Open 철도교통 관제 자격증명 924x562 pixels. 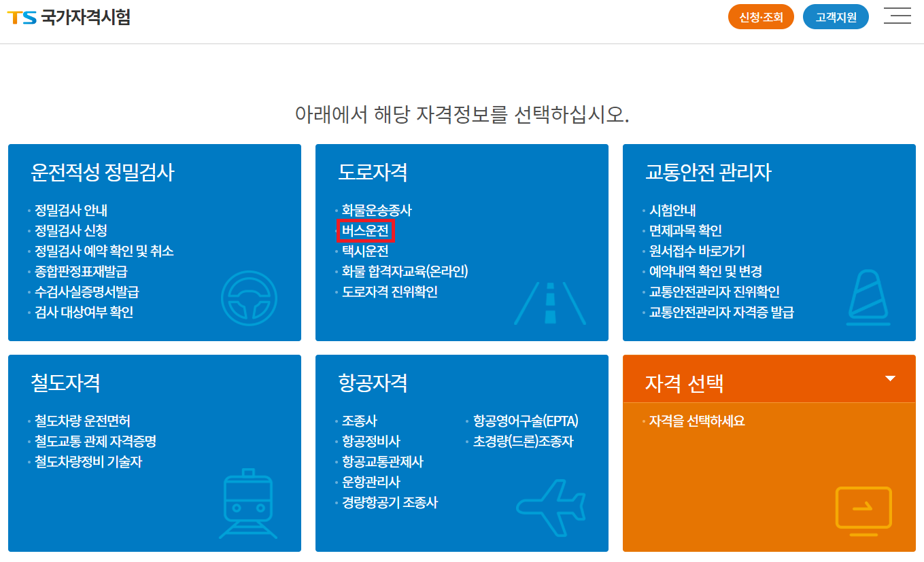(96, 442)
